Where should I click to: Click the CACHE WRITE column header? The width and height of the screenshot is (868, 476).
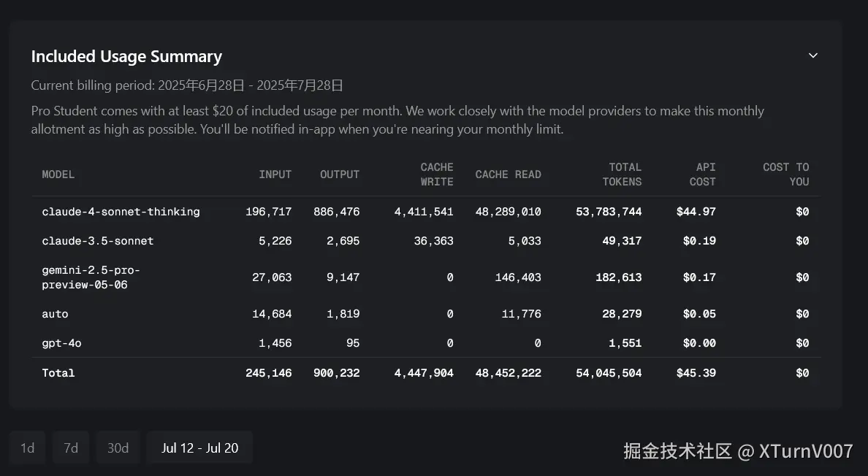436,174
